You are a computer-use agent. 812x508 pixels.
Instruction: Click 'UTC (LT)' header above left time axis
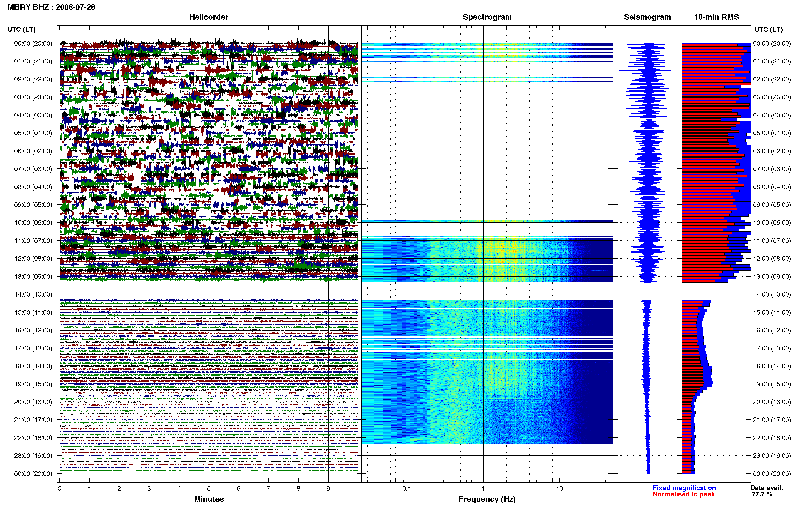coord(21,29)
